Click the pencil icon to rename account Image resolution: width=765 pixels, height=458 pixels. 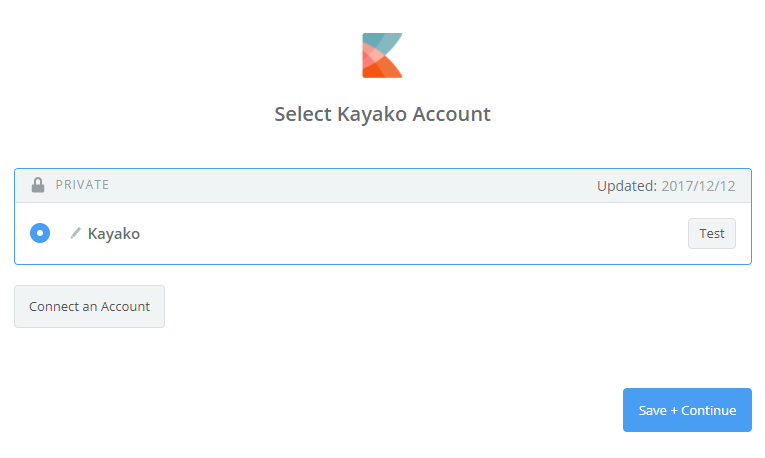pyautogui.click(x=75, y=233)
